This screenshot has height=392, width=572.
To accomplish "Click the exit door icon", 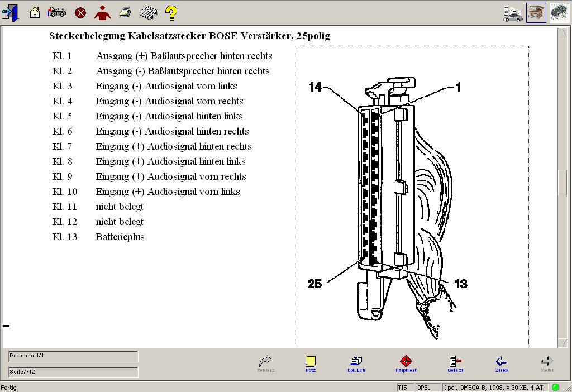I will (x=10, y=12).
